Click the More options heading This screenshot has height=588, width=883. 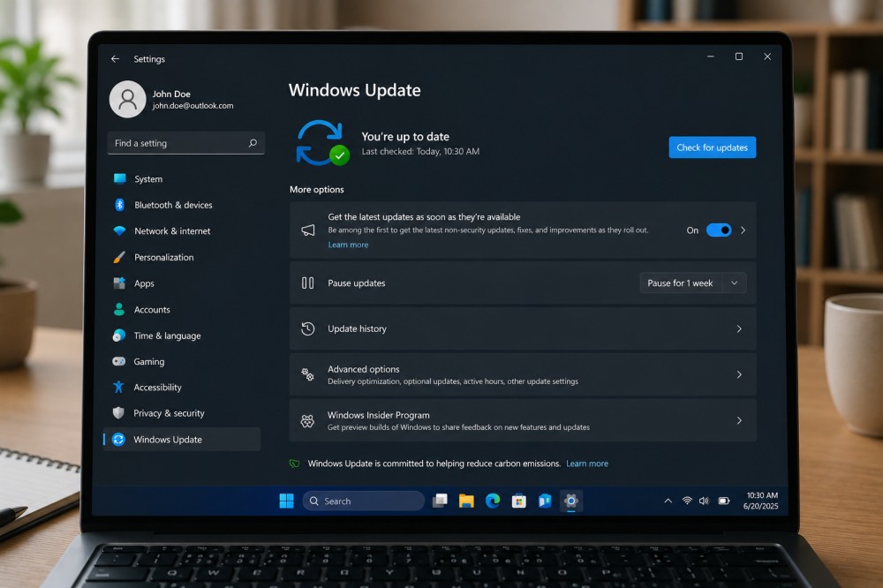tap(316, 189)
